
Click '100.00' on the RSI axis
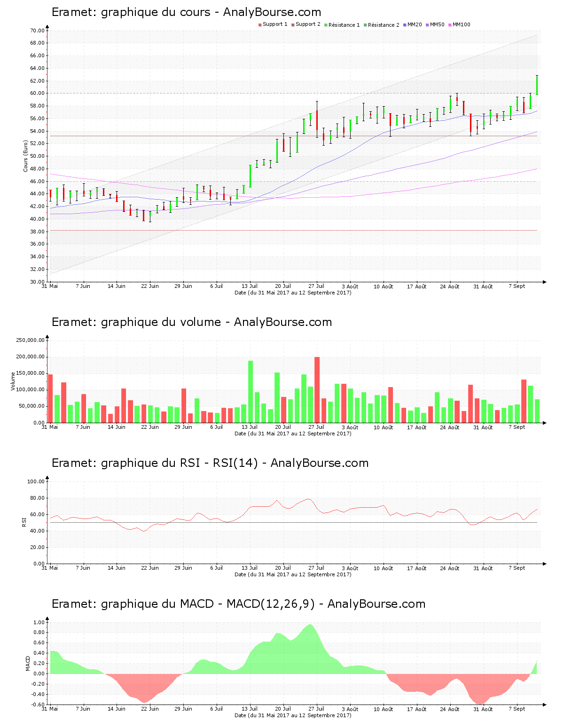[36, 481]
